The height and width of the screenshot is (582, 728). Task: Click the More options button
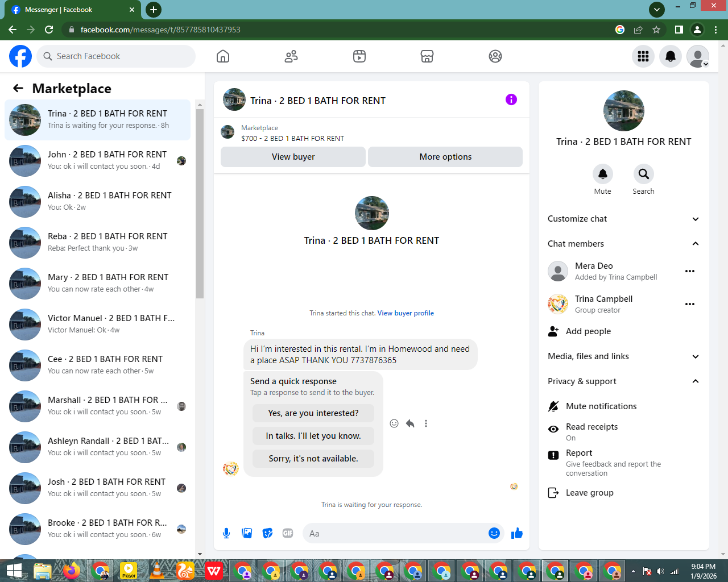pos(445,157)
